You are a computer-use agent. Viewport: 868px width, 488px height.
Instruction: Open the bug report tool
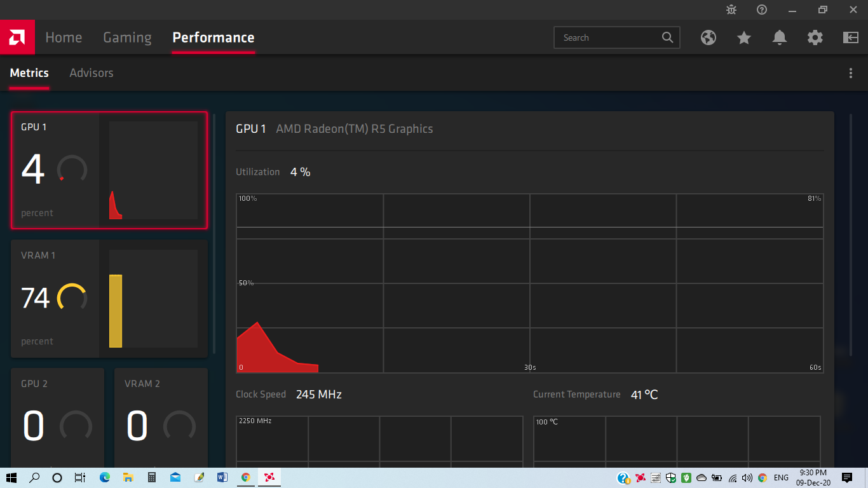pos(731,10)
